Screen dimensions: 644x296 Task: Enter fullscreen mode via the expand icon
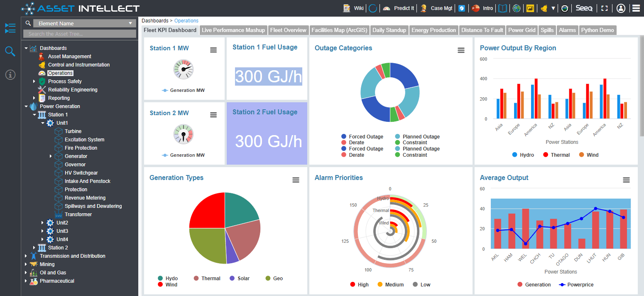pyautogui.click(x=604, y=8)
